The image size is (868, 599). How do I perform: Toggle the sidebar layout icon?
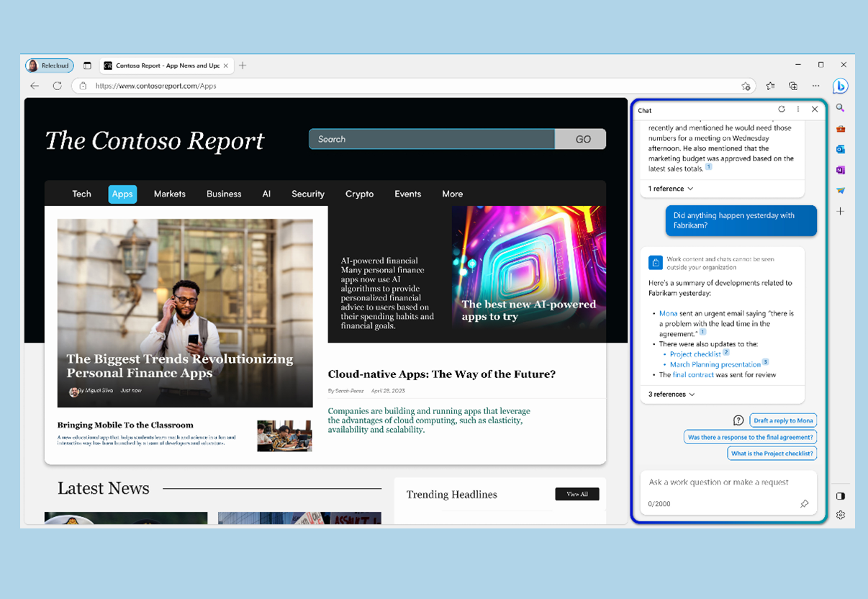click(x=840, y=496)
